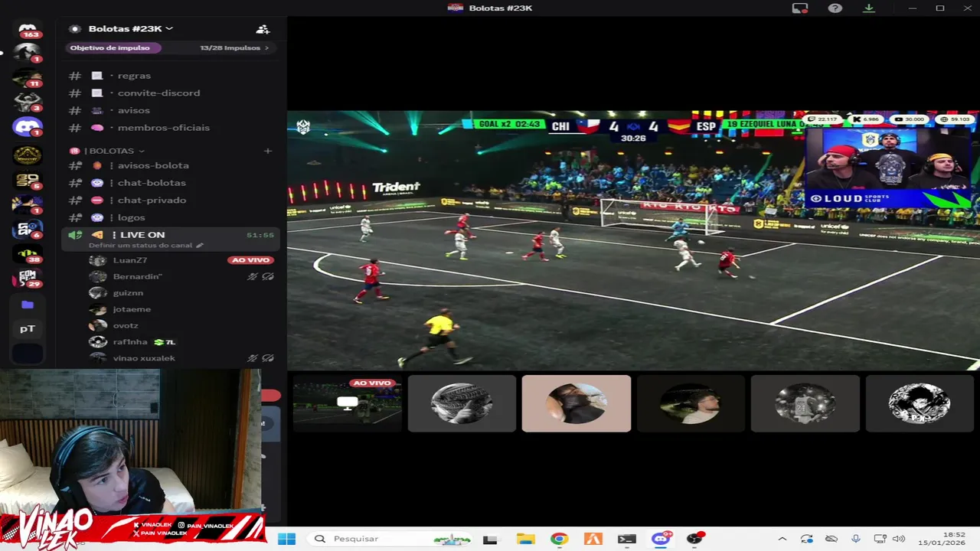Click the pencil icon to edit the channel status

pyautogui.click(x=200, y=246)
